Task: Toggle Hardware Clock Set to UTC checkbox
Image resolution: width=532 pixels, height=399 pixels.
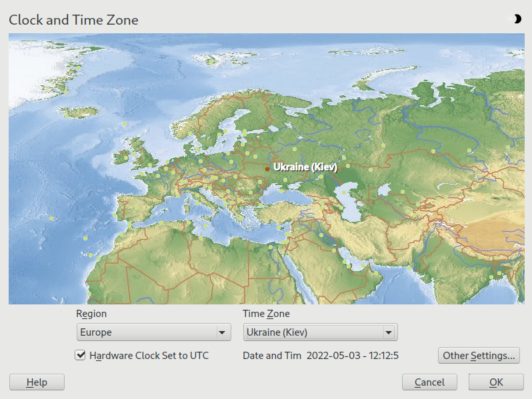Action: point(80,356)
